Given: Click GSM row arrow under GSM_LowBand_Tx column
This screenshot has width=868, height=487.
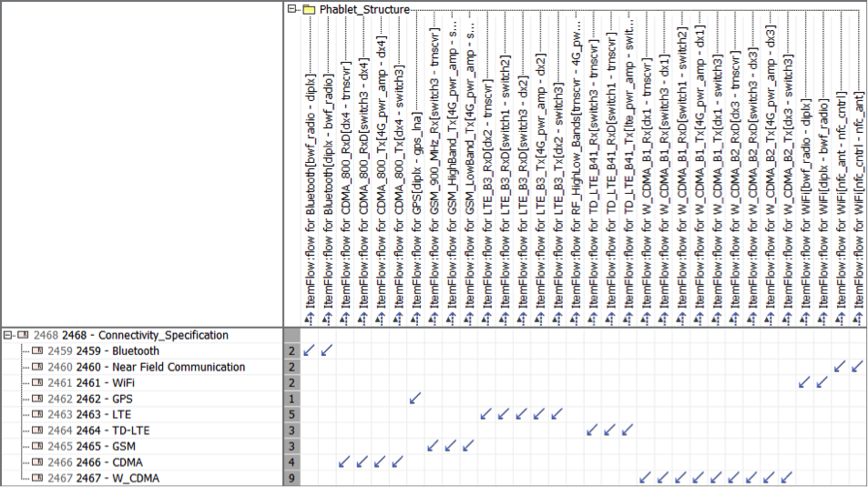Looking at the screenshot, I should [468, 445].
